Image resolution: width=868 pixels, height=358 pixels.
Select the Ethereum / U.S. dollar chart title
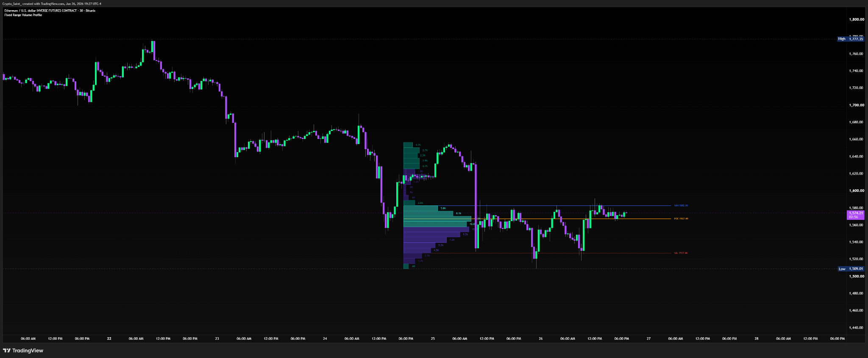(50, 11)
